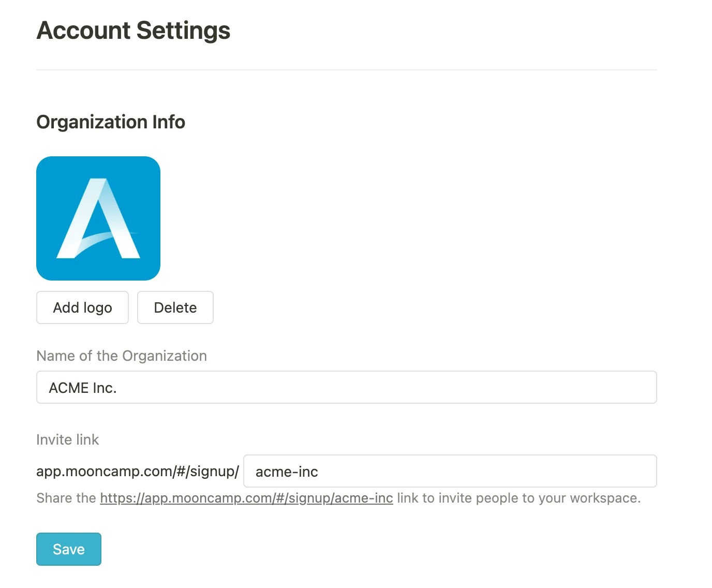This screenshot has height=588, width=712.
Task: Click the 'acme-inc' text in slug field
Action: pos(287,472)
